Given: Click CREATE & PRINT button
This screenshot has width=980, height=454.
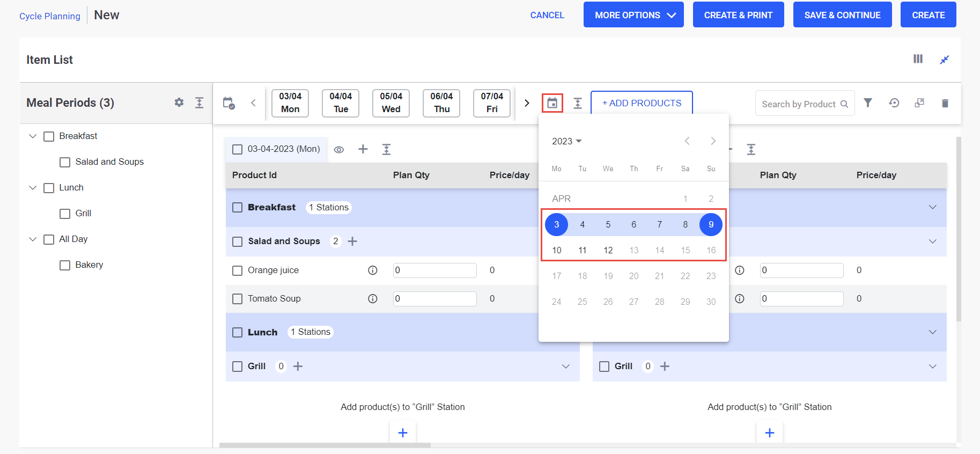Looking at the screenshot, I should (x=738, y=15).
